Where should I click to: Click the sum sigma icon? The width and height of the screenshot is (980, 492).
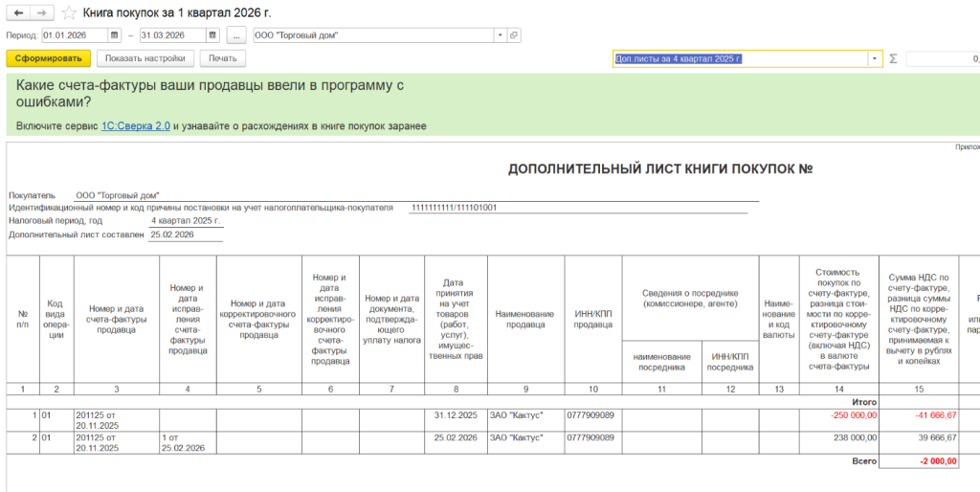893,58
